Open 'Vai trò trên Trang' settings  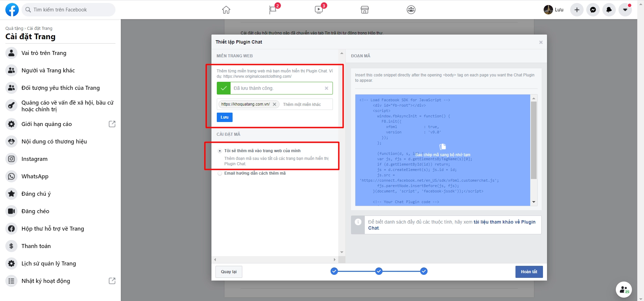tap(44, 53)
